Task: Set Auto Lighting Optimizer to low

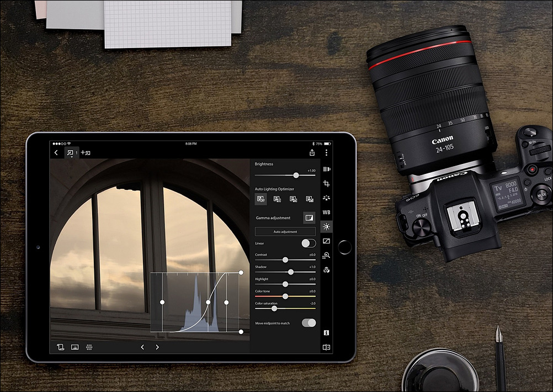Action: tap(277, 199)
